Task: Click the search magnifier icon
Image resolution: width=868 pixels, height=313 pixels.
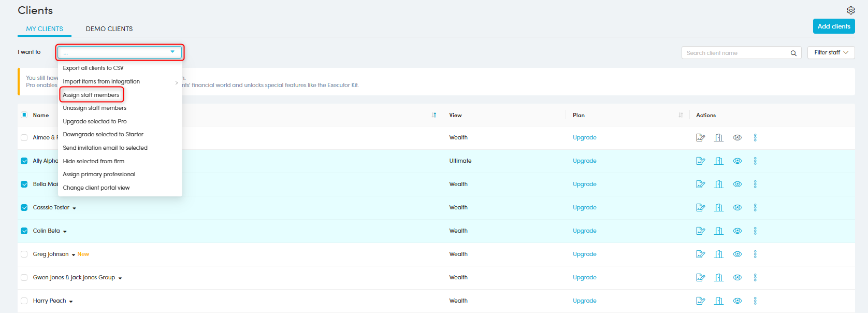Action: [793, 53]
